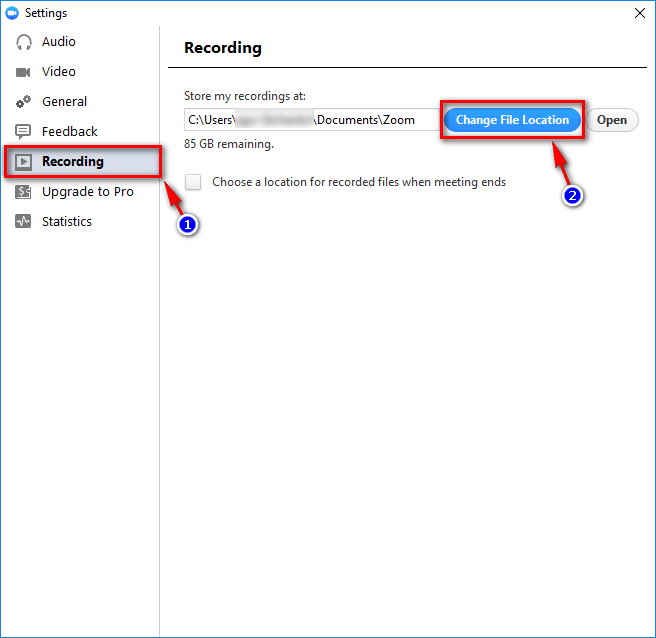Switch to Video settings

pos(59,72)
